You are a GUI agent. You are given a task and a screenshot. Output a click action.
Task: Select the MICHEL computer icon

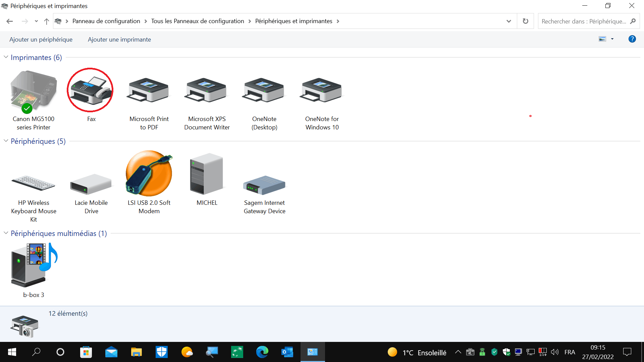tap(207, 174)
